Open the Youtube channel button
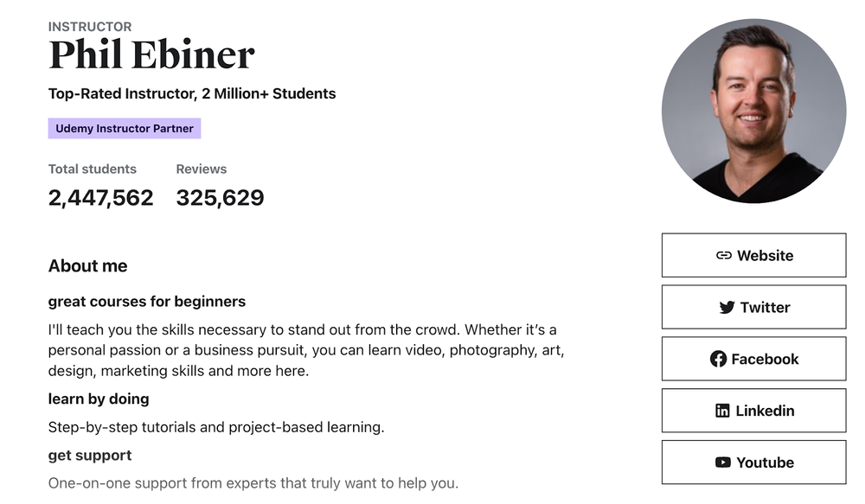 (753, 463)
